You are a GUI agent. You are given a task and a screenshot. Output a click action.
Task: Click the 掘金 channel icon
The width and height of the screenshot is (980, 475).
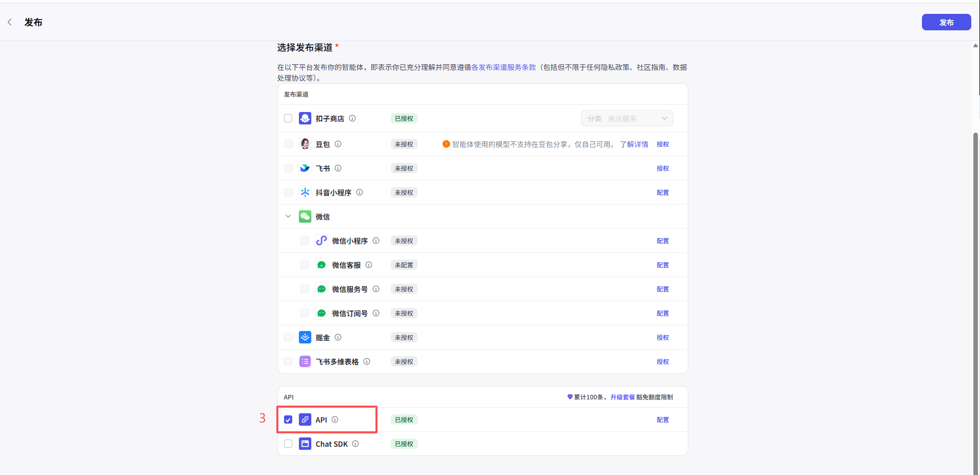[305, 337]
